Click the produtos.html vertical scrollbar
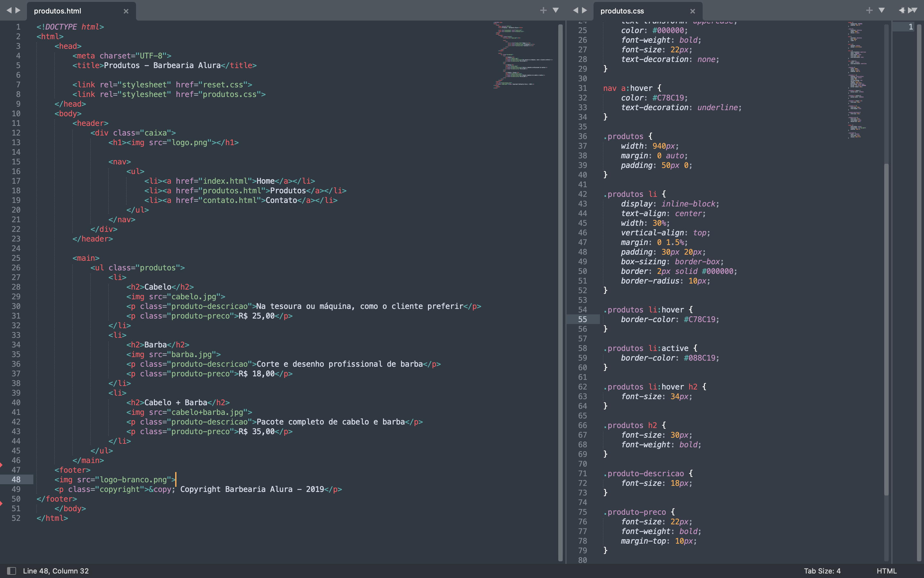924x578 pixels. point(560,293)
